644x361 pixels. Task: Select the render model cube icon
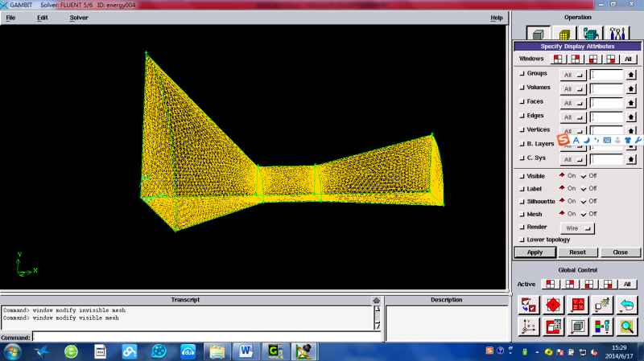pyautogui.click(x=578, y=326)
